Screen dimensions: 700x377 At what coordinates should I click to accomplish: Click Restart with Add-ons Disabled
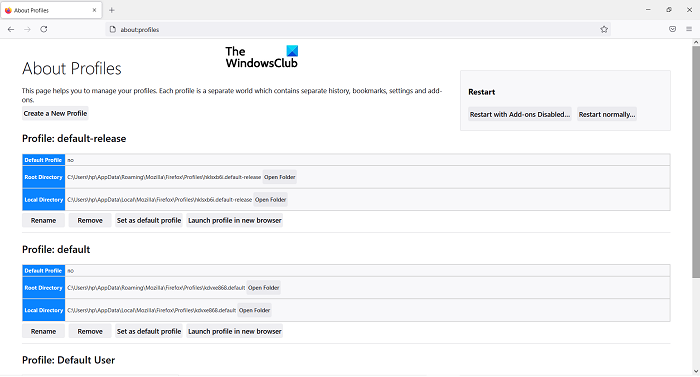(x=520, y=114)
